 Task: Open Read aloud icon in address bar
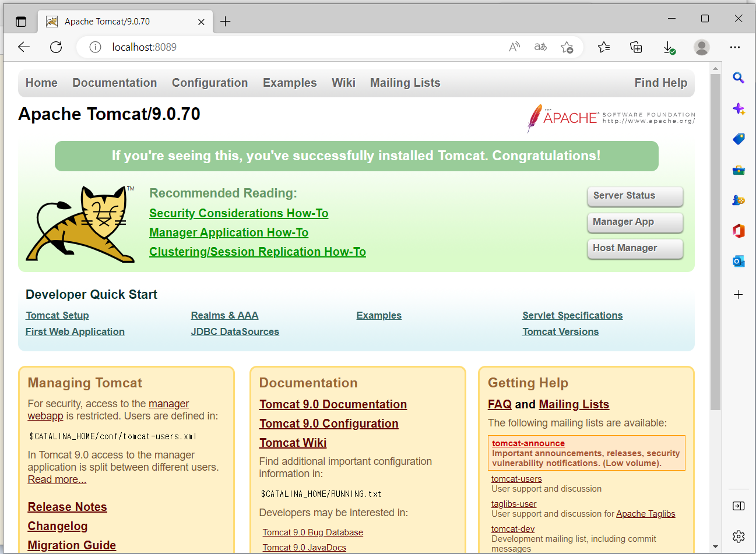514,47
